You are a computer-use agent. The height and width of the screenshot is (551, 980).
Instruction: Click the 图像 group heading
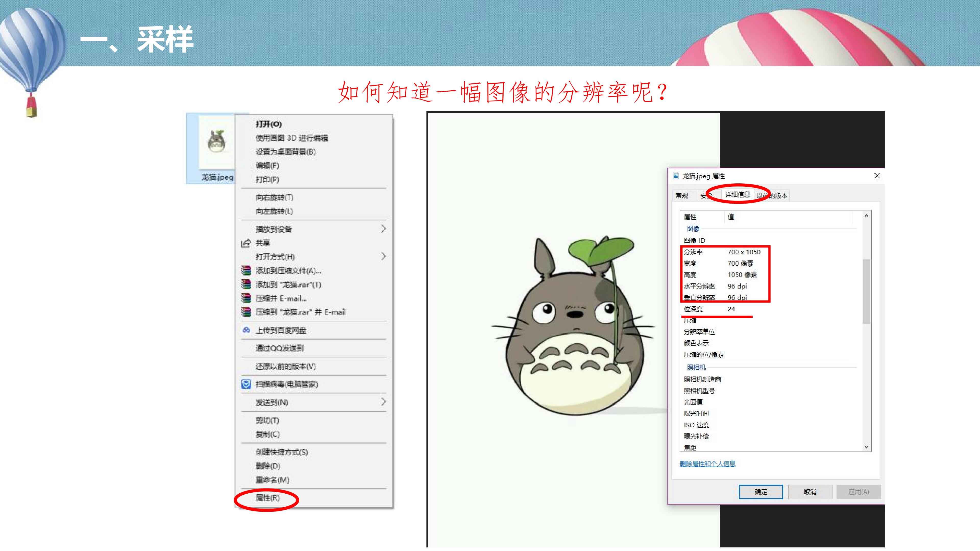[x=693, y=229]
